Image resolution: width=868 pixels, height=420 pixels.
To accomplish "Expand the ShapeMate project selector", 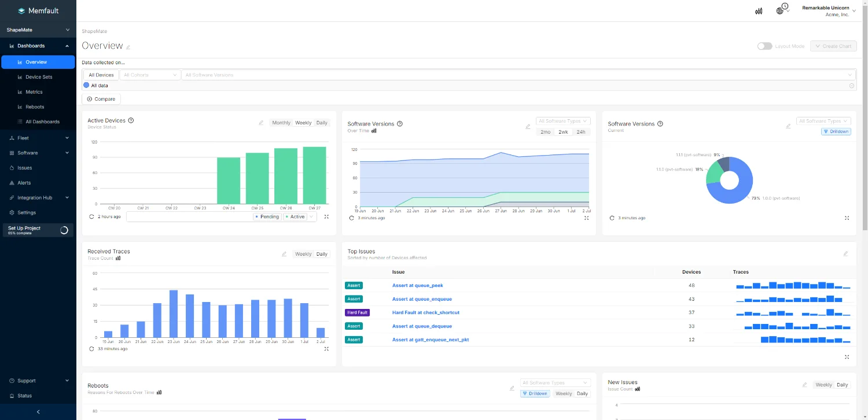I will (38, 30).
